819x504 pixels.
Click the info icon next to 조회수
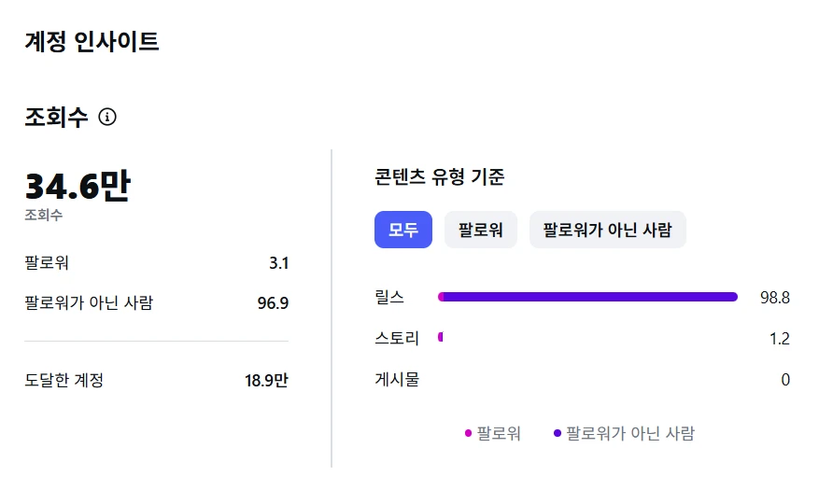(107, 118)
